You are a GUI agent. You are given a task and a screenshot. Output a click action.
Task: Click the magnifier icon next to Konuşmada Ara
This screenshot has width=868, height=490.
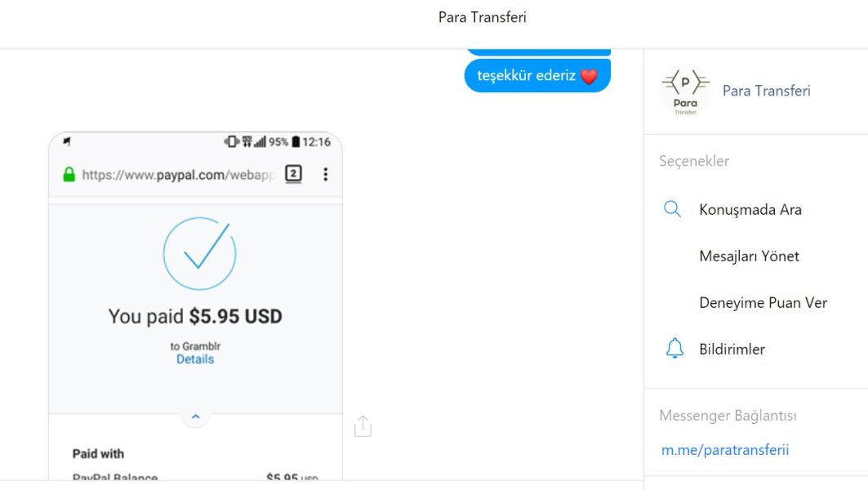click(x=672, y=209)
